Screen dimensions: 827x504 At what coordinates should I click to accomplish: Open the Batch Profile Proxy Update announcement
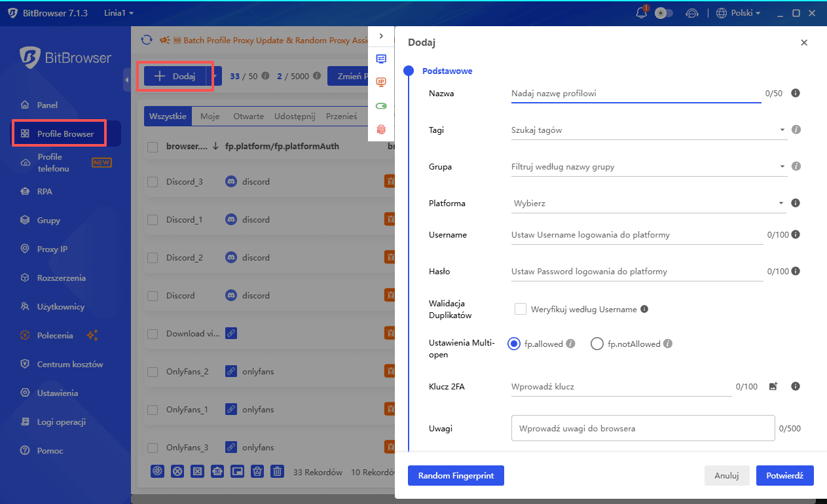point(275,40)
